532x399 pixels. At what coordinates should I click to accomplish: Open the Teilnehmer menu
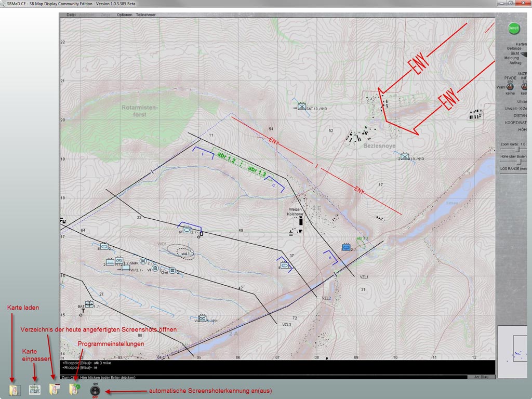coord(146,15)
